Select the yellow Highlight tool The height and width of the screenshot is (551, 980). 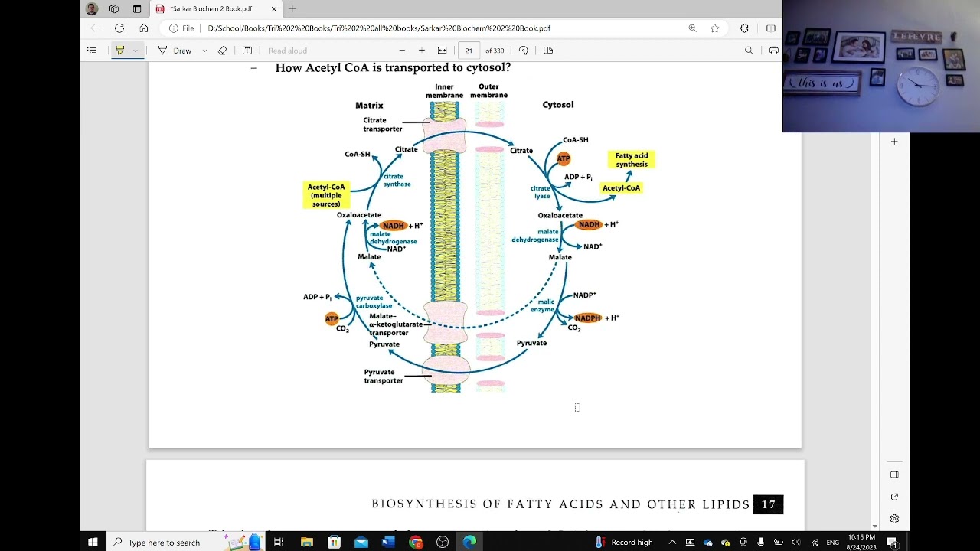[119, 51]
